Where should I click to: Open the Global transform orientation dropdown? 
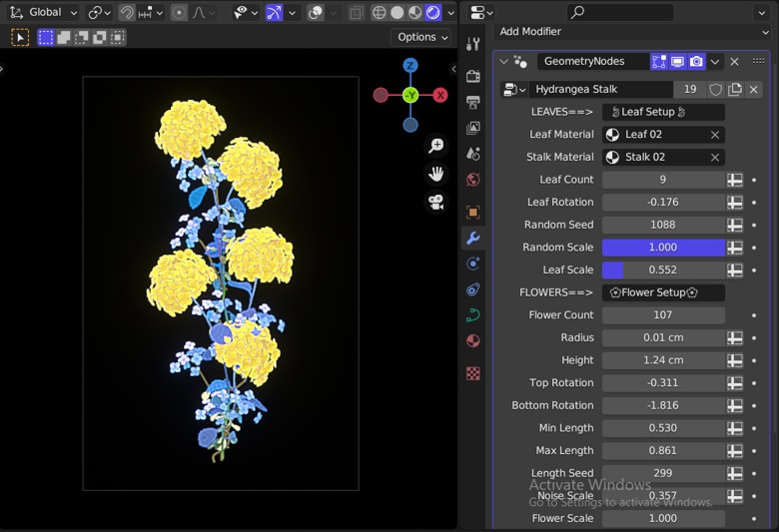(43, 13)
